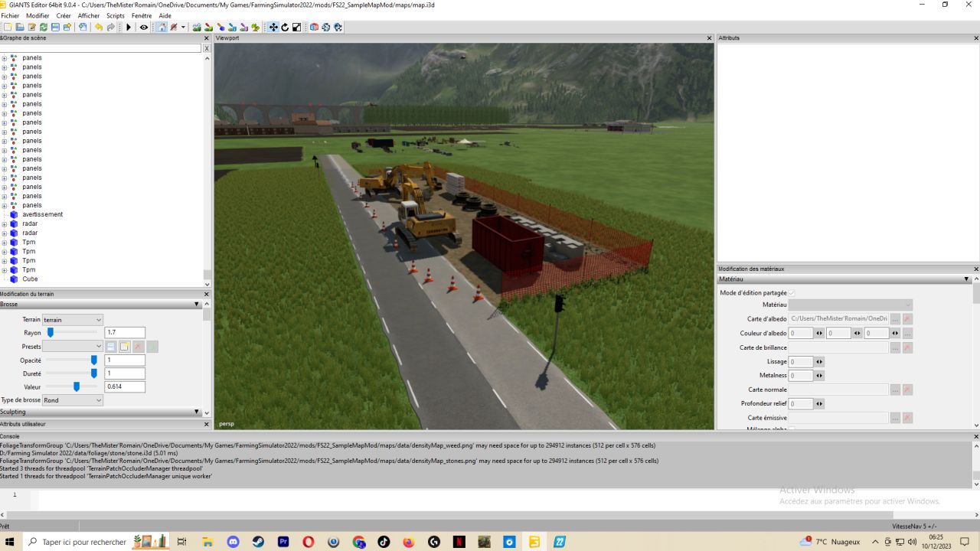Viewport: 980px width, 551px height.
Task: Click the Taper ici pour rechercher box
Action: (x=84, y=542)
